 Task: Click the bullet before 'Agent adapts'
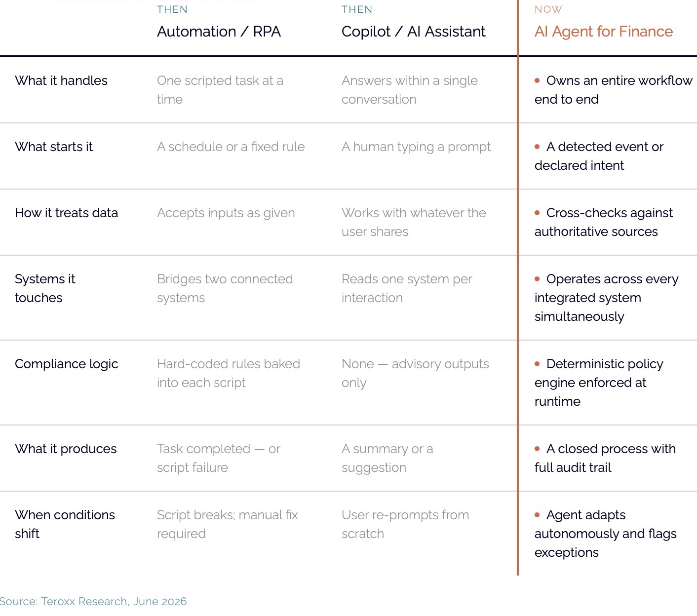tap(538, 515)
